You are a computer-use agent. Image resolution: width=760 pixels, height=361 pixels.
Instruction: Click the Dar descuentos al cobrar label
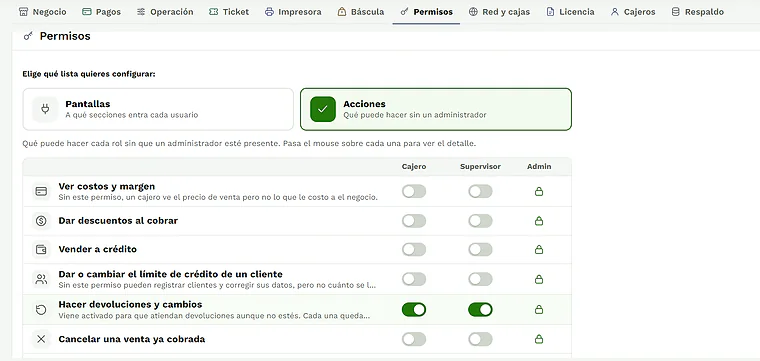coord(118,220)
